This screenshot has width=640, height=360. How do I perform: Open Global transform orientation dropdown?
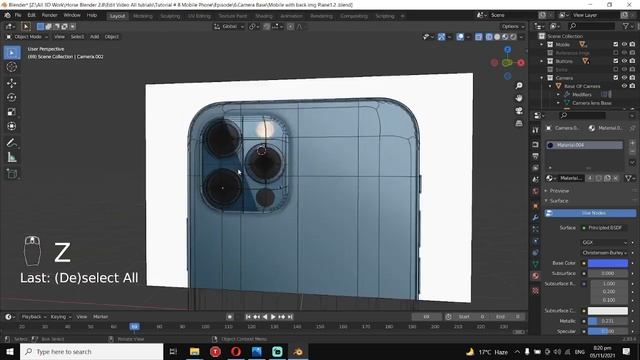pos(229,27)
